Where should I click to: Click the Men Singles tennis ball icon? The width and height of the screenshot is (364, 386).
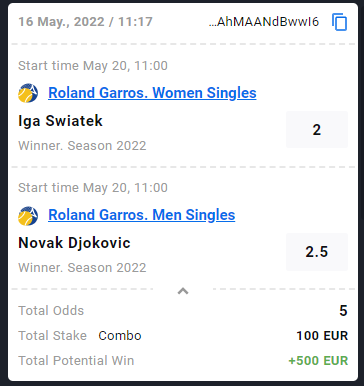click(x=28, y=216)
